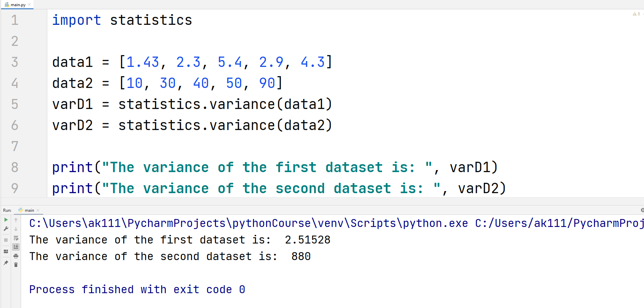This screenshot has width=644, height=308.
Task: Print the console output
Action: [16, 256]
